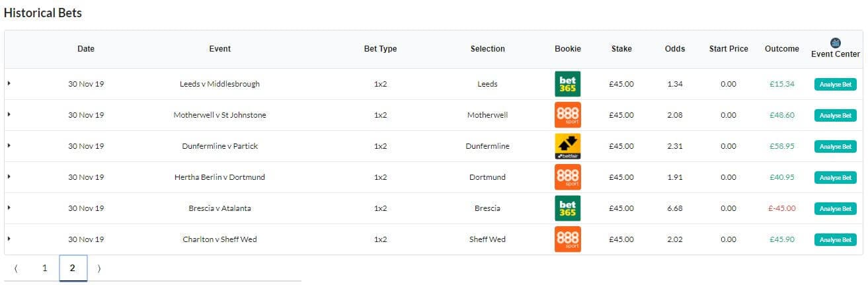
Task: Click the next page arrow
Action: (x=99, y=268)
